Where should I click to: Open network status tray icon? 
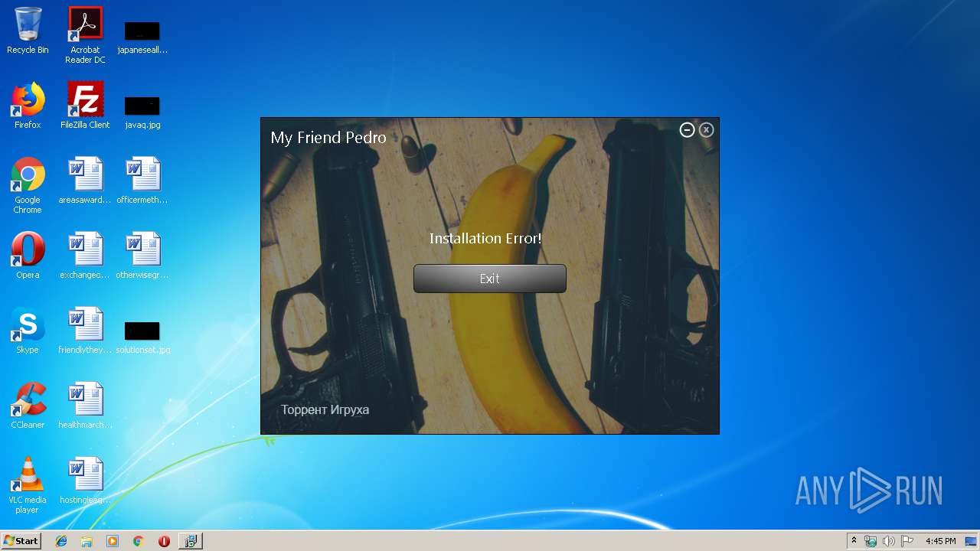pos(871,541)
